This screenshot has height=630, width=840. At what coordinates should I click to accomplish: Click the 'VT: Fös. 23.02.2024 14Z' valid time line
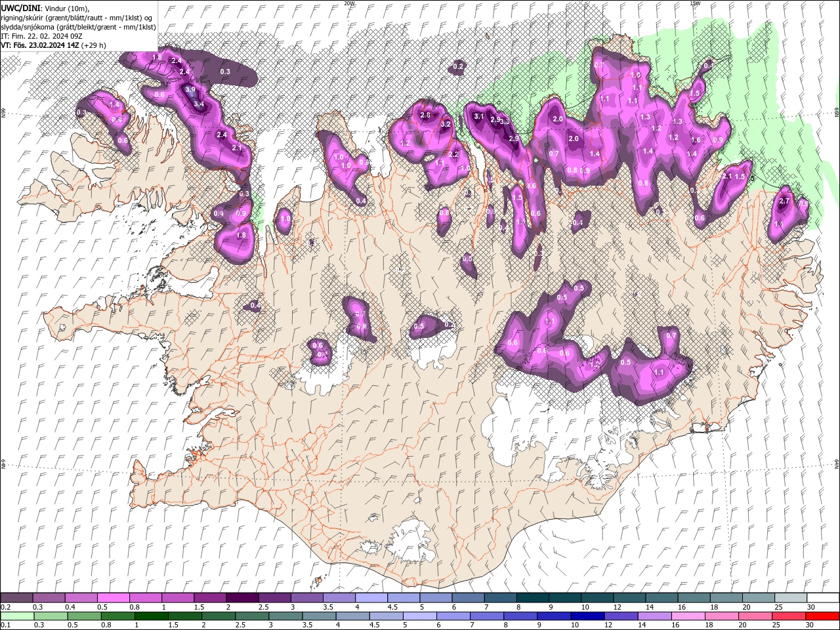[53, 45]
